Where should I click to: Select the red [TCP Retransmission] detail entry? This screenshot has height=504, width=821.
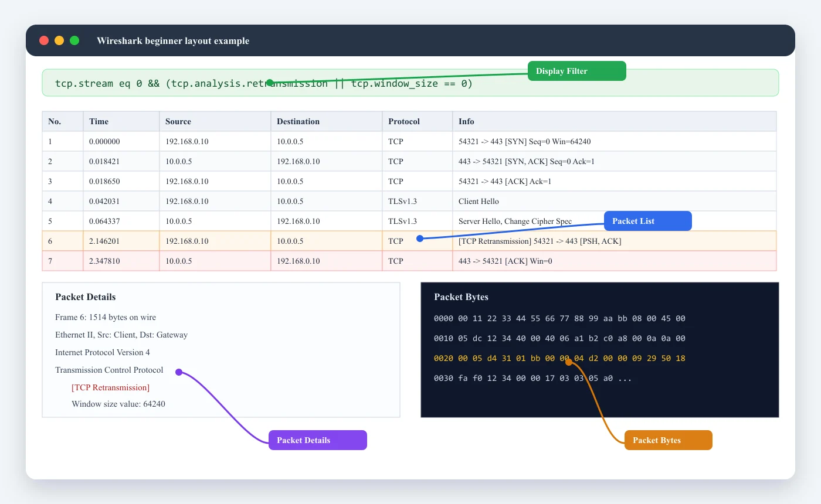click(x=110, y=387)
